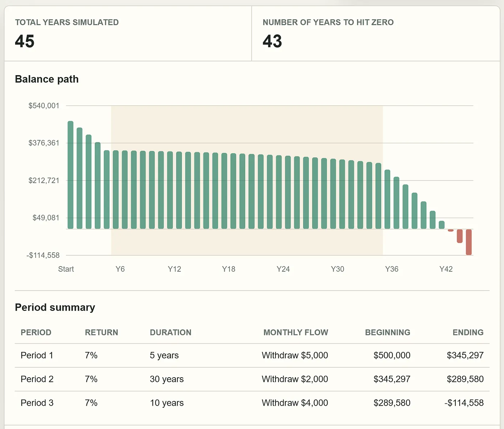Click the $540,001 y-axis label
The image size is (504, 429).
(44, 106)
